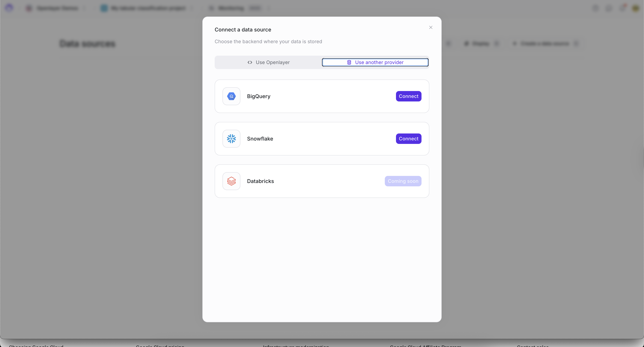Click Create a data source button
The width and height of the screenshot is (644, 347).
tap(545, 44)
